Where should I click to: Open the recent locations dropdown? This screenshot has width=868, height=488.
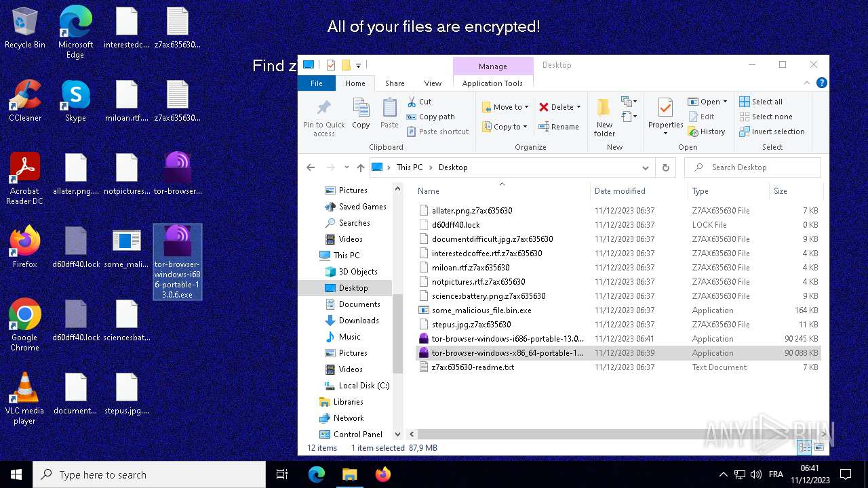(347, 167)
